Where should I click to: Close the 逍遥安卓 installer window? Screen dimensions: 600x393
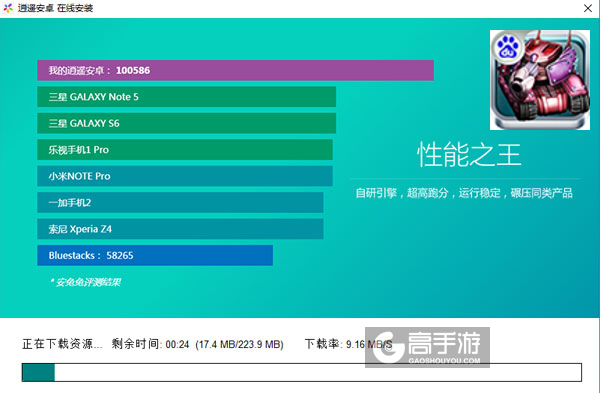pos(588,8)
